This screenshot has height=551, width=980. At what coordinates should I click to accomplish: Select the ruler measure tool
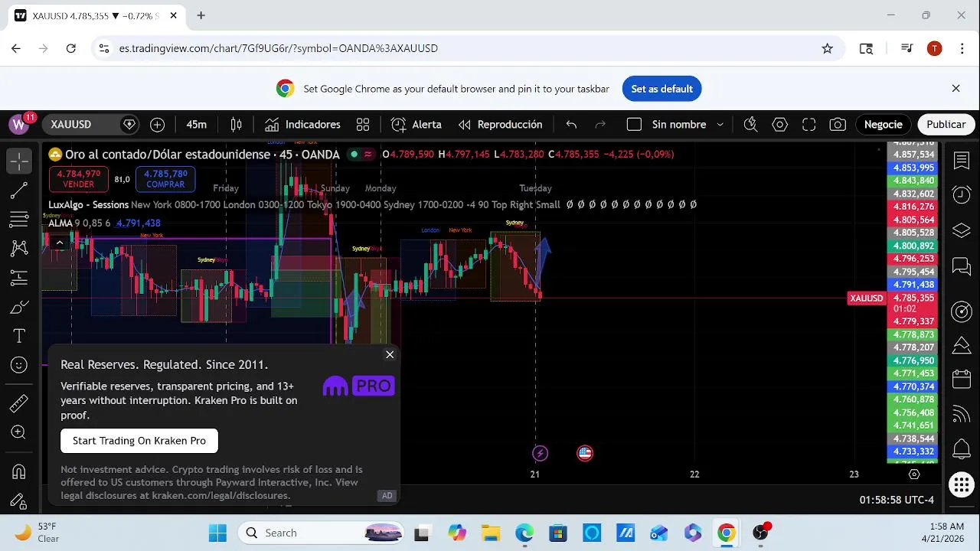(19, 403)
